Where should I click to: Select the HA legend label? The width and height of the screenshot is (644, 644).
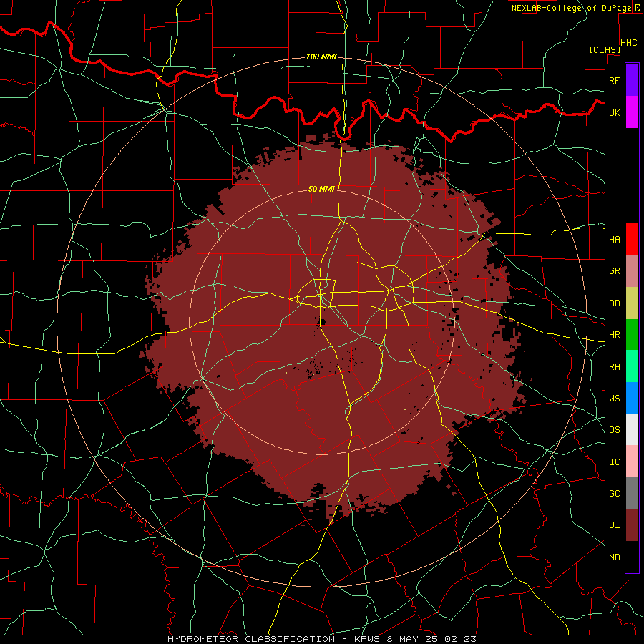[x=614, y=240]
